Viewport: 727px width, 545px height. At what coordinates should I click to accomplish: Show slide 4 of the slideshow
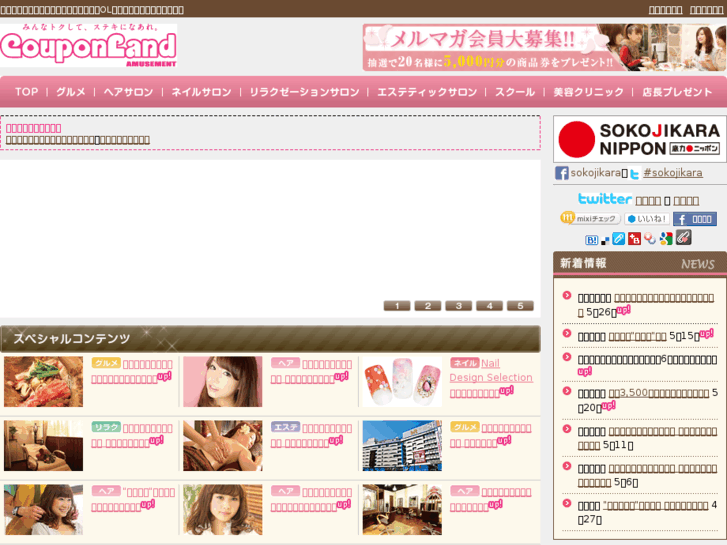coord(489,306)
